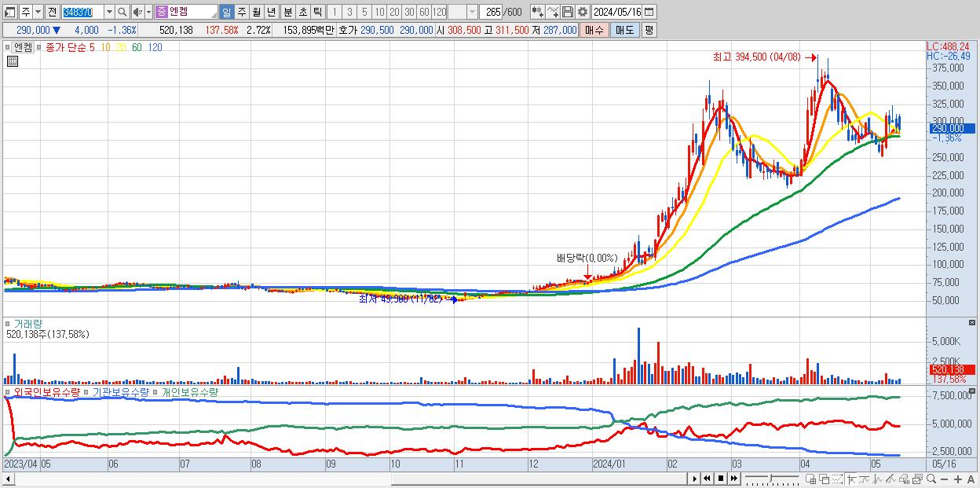Viewport: 980px width, 488px height.
Task: Choose the 1 interval button
Action: (x=335, y=12)
